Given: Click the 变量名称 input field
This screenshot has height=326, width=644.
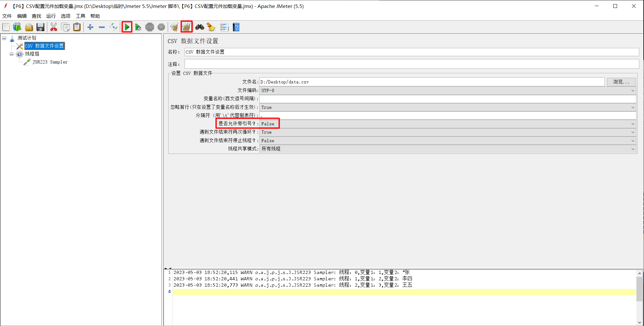Looking at the screenshot, I should click(448, 99).
